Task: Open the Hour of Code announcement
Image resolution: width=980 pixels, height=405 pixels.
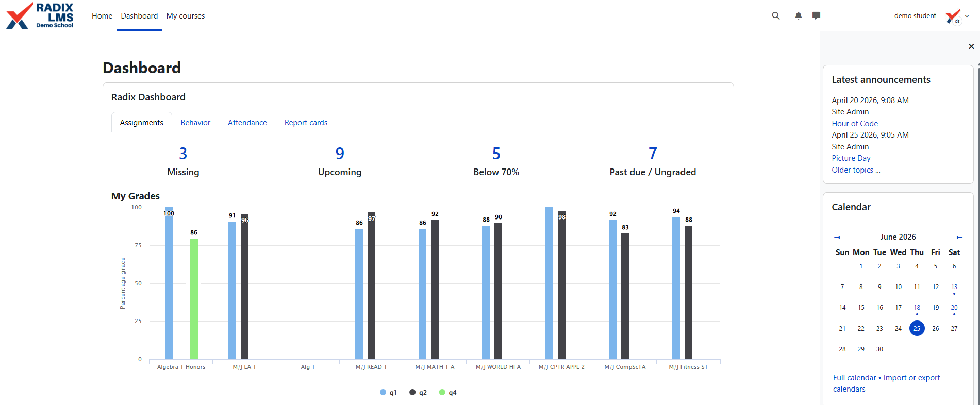Action: click(855, 124)
